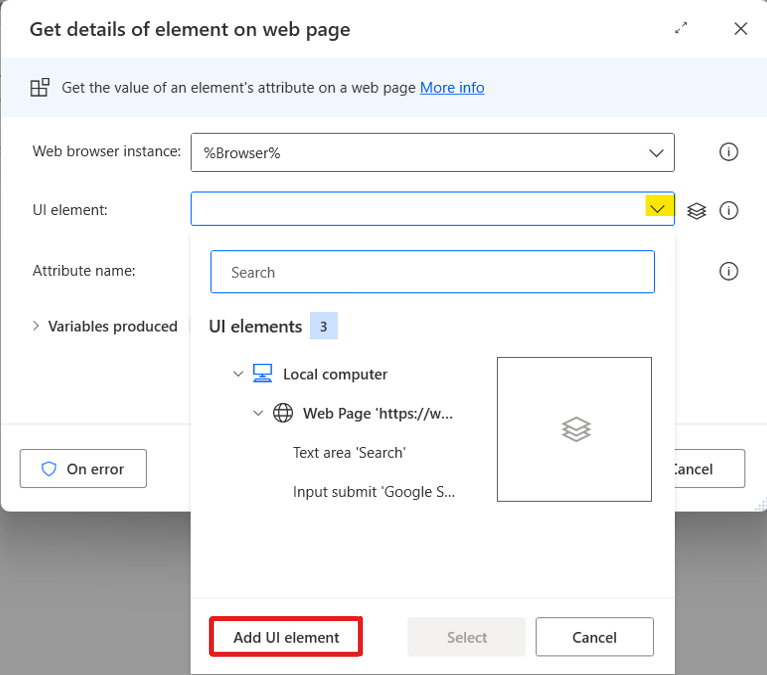Click the UI elements count badge 3
This screenshot has width=767, height=675.
tap(324, 326)
